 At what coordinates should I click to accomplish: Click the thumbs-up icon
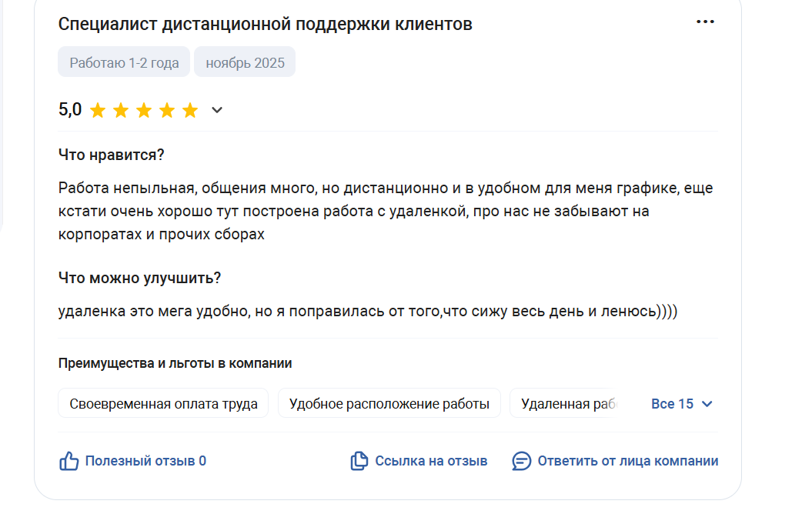(x=69, y=462)
